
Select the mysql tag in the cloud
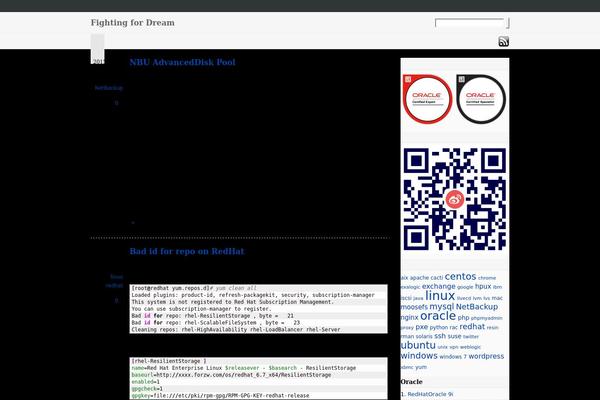441,307
